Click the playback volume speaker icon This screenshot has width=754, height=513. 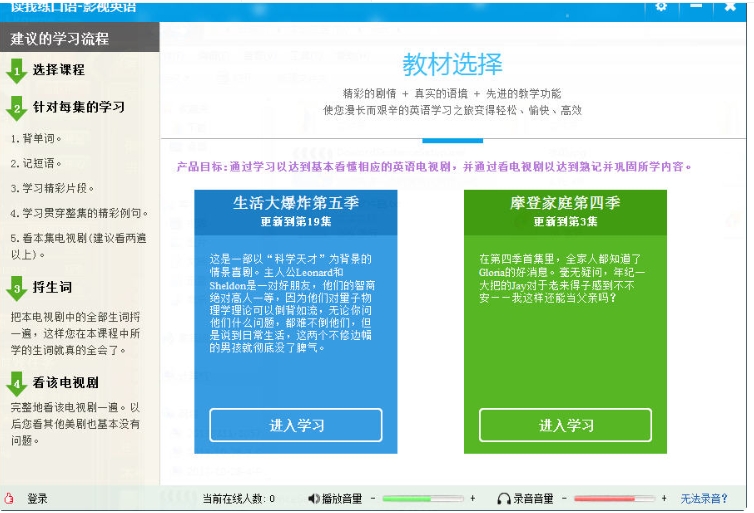tap(314, 499)
